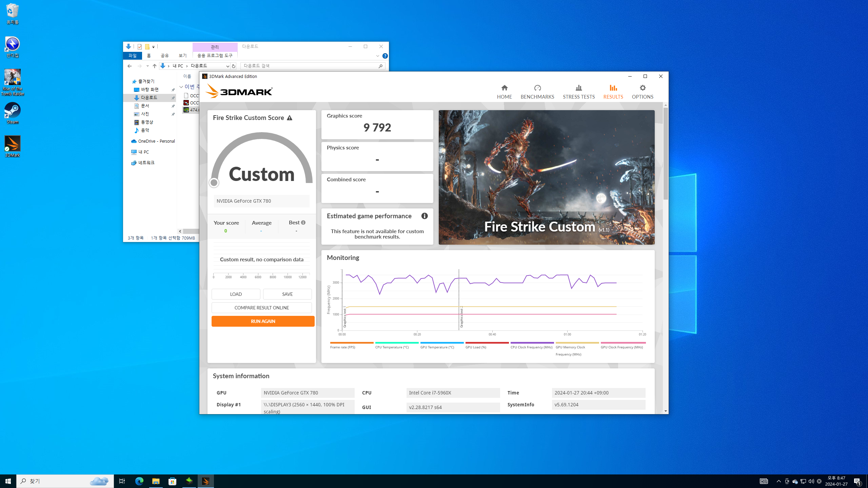The width and height of the screenshot is (868, 488).
Task: Toggle the Frame rate (FPS) series in Monitoring
Action: click(x=352, y=345)
